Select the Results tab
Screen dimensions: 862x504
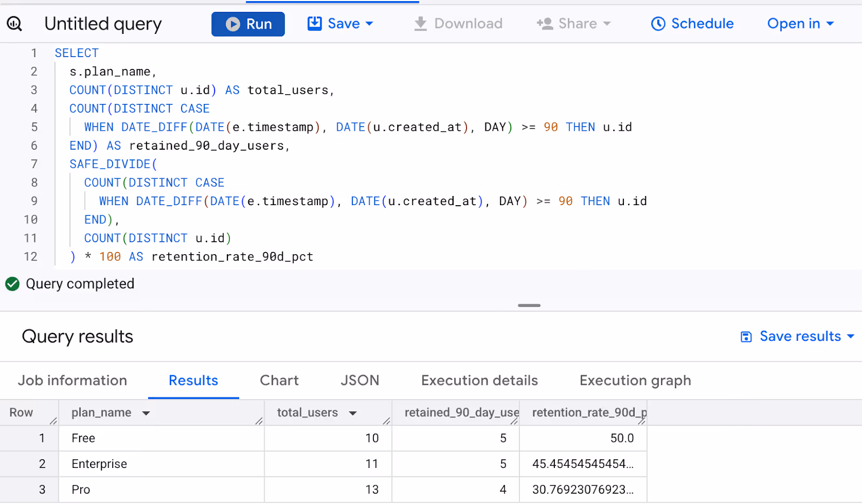click(193, 381)
